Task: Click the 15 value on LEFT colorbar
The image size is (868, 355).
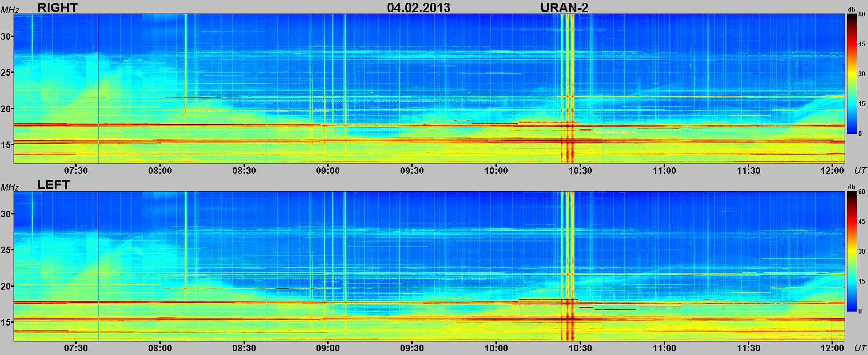Action: [x=861, y=281]
